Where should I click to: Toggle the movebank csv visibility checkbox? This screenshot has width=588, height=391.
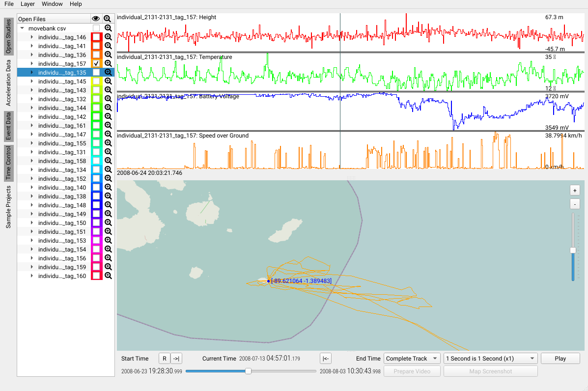(96, 28)
